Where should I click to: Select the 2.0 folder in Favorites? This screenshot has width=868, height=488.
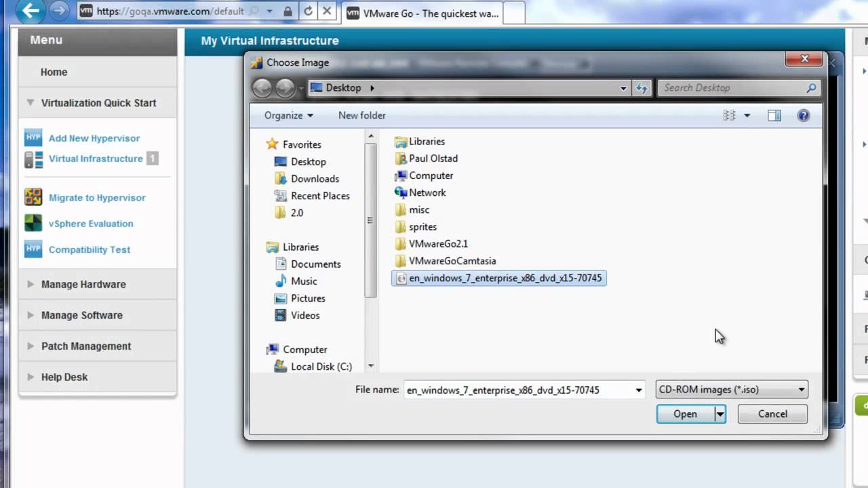point(289,212)
